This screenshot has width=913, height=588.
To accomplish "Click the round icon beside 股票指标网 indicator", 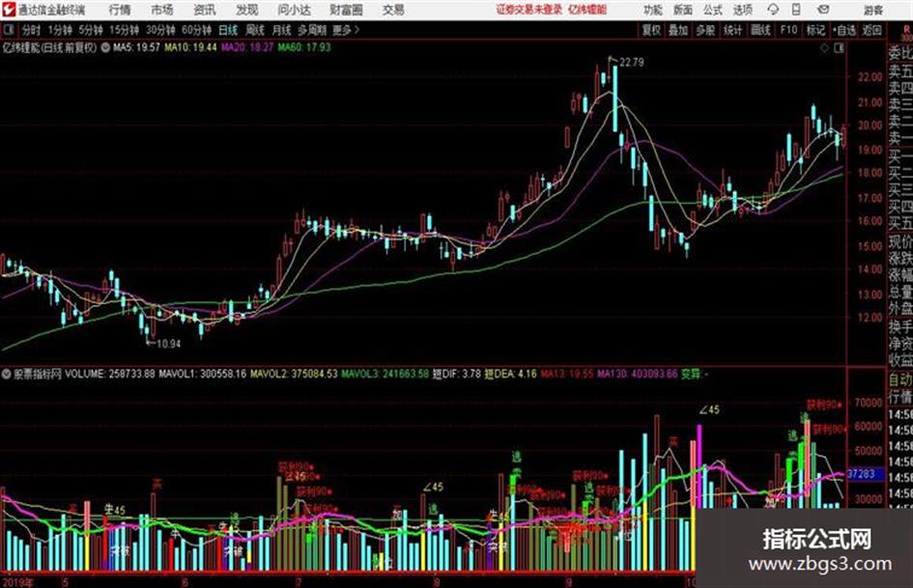I will pos(7,374).
